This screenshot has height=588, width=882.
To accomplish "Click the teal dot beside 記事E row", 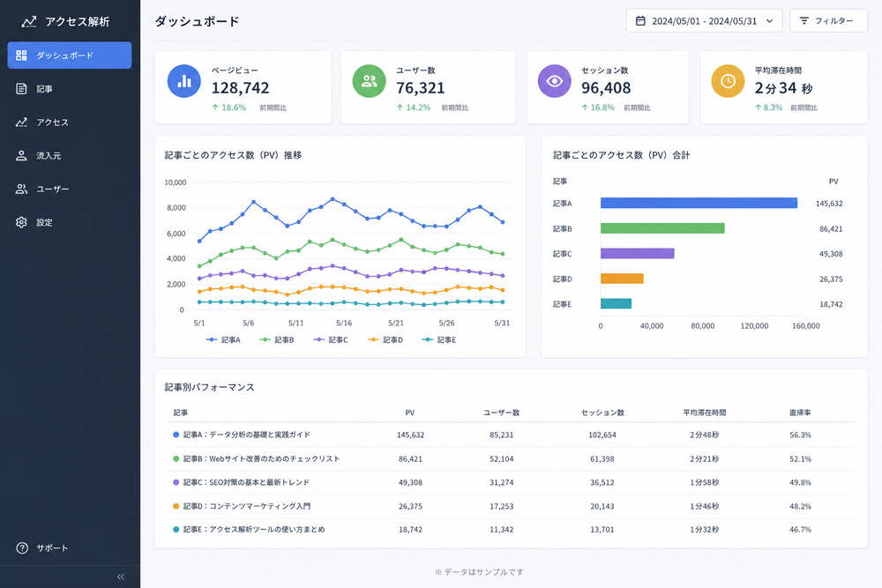I will pos(176,530).
